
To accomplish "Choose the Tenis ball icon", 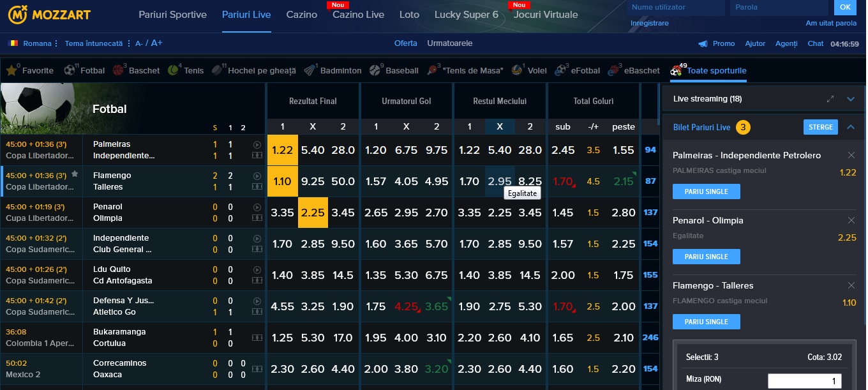I will 173,70.
